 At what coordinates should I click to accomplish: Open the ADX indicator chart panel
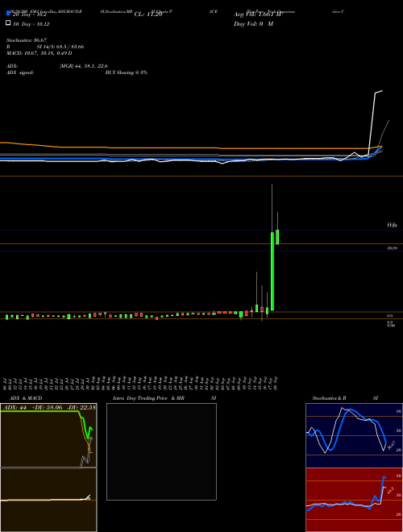[x=48, y=435]
